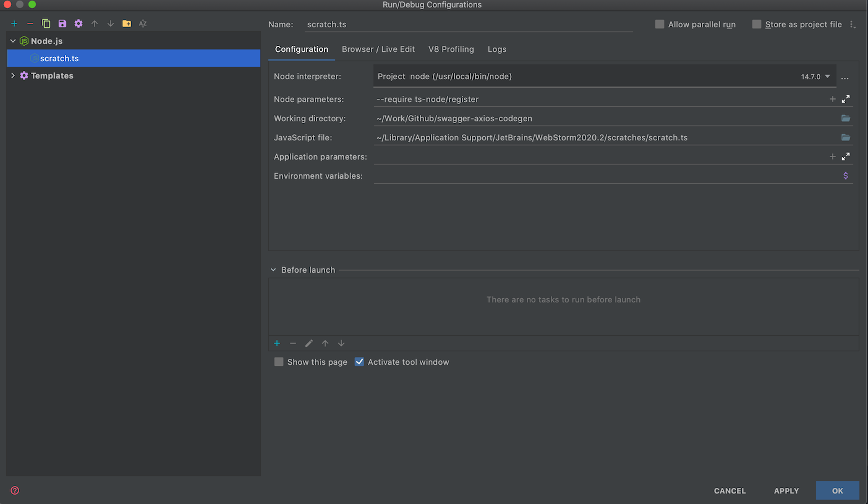Open environment variables editor dollar icon
The image size is (868, 504).
click(846, 176)
